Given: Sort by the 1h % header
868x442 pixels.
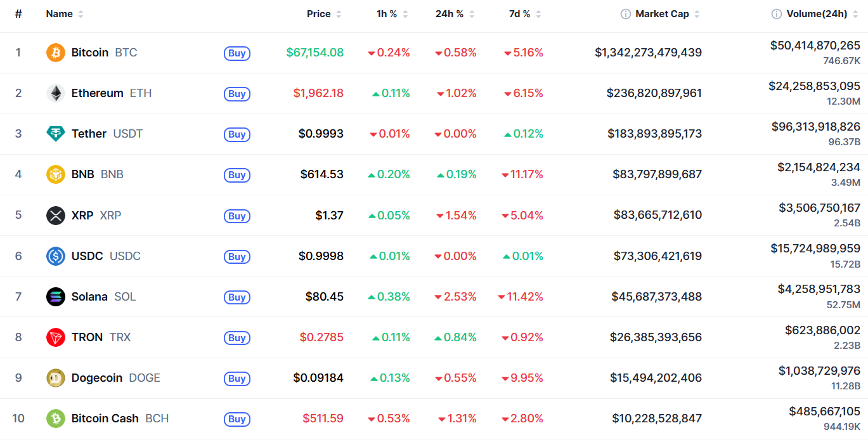Looking at the screenshot, I should tap(392, 14).
